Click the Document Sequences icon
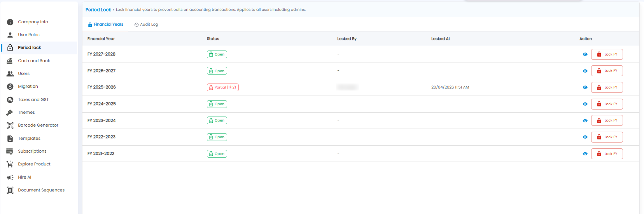 10,190
